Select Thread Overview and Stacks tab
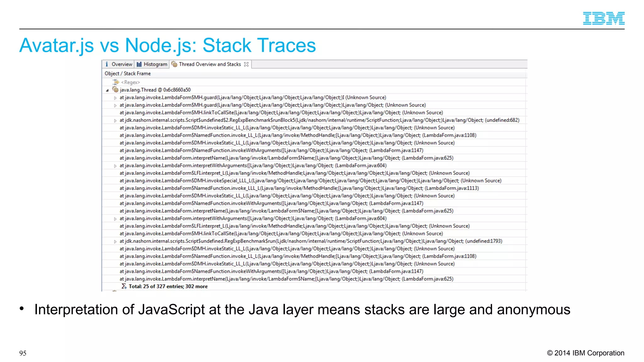Screen dimensions: 644x362 point(210,64)
